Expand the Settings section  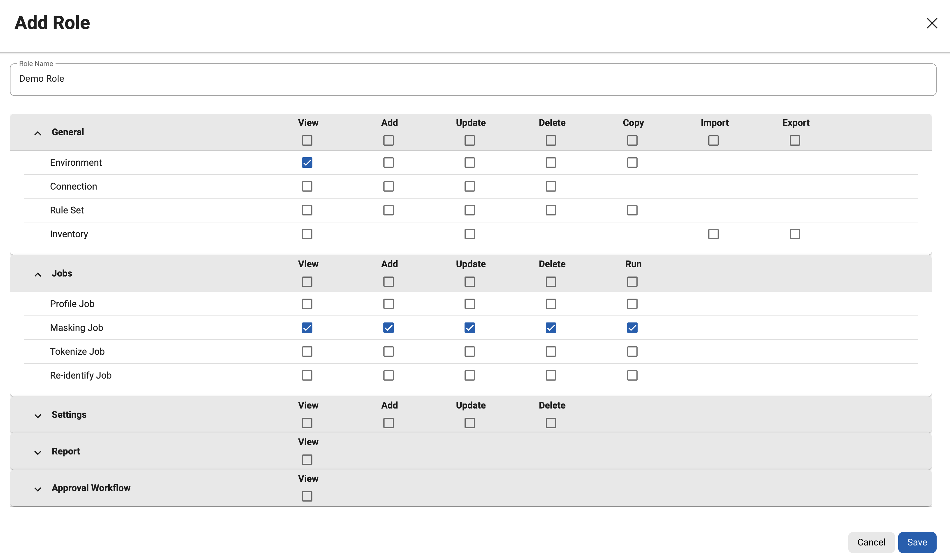tap(37, 415)
